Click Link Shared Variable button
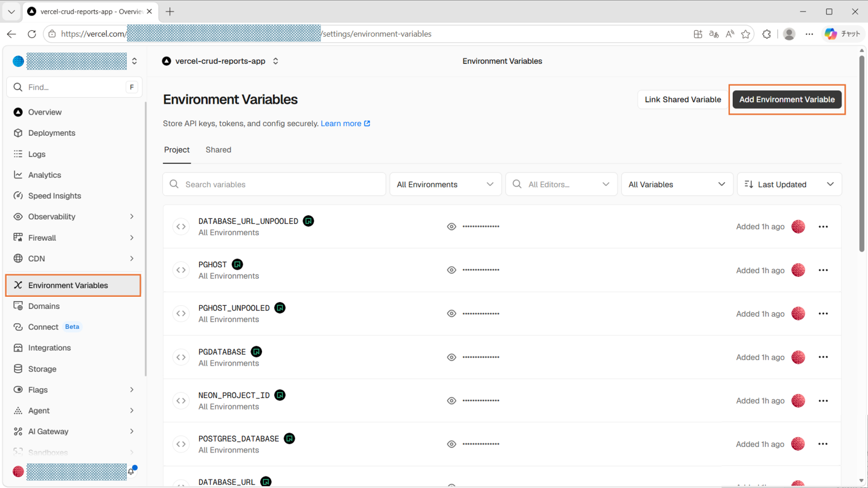 click(x=683, y=100)
